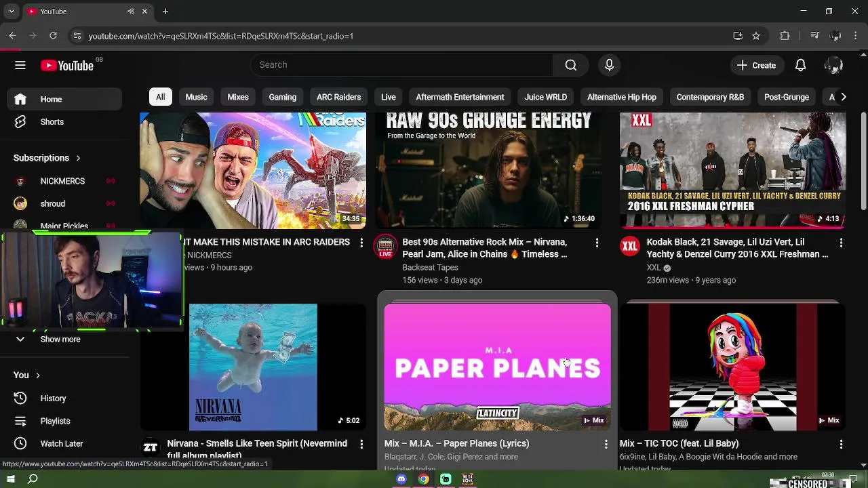Open Best 90s Alternative Rock Mix title
The height and width of the screenshot is (488, 868).
[485, 248]
